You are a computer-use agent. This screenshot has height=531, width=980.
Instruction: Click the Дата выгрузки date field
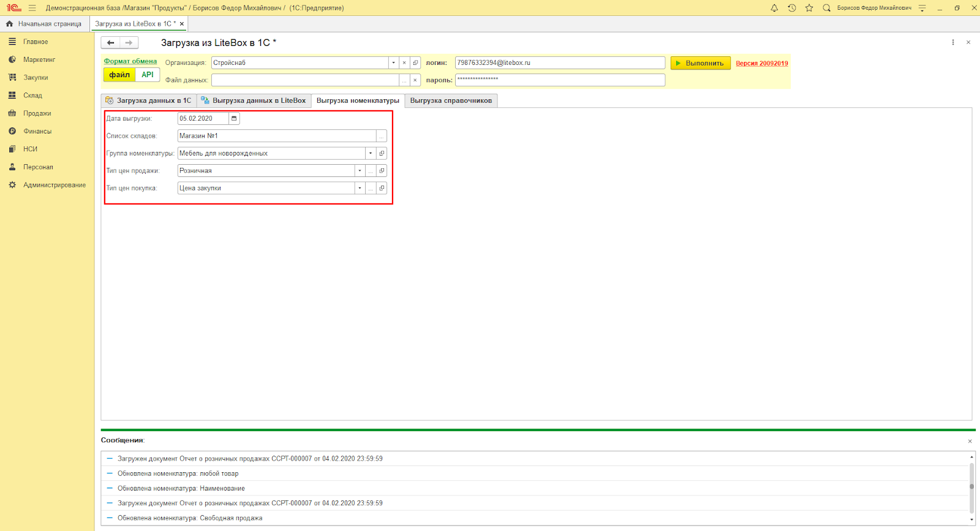203,119
